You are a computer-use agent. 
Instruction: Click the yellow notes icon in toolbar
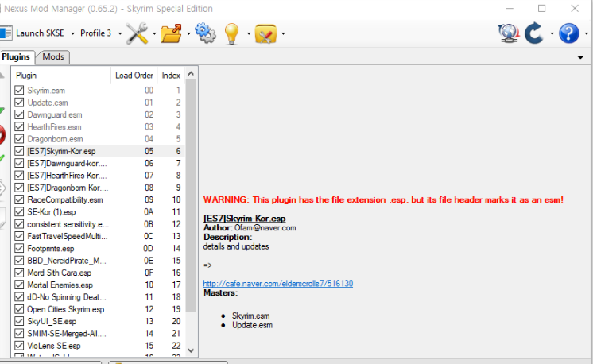(265, 33)
